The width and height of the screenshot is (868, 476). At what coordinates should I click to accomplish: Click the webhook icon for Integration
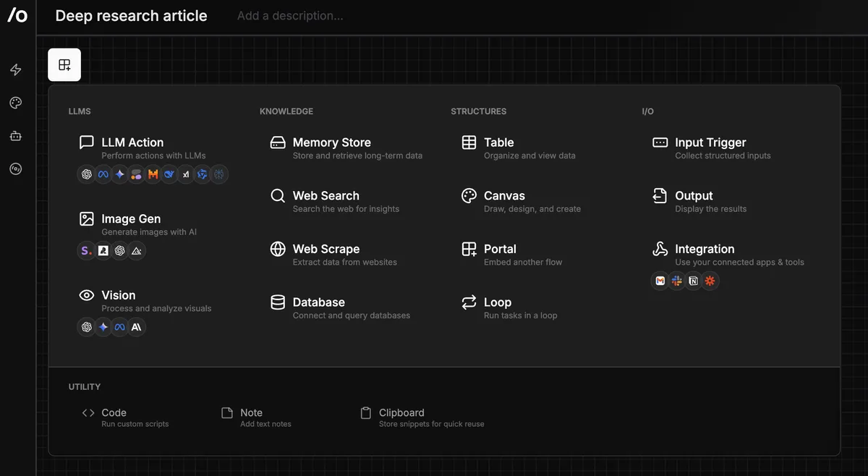coord(660,249)
